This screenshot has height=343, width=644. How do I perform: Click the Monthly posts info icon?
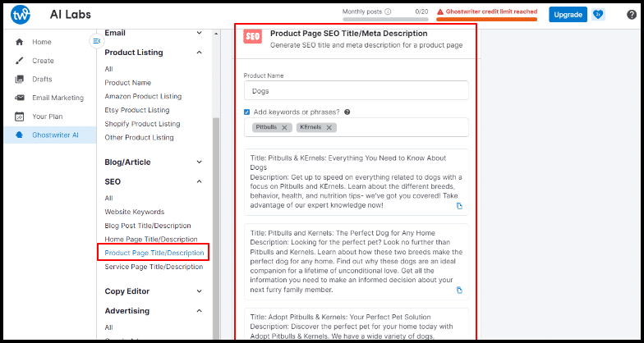click(x=388, y=11)
